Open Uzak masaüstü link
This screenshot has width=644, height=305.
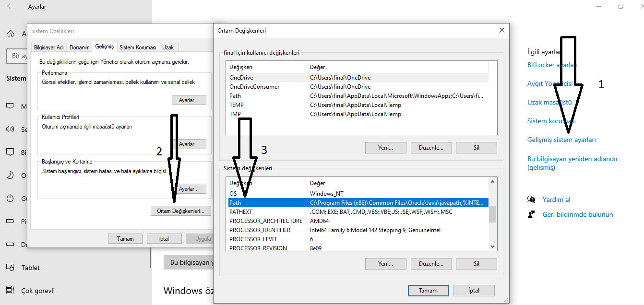point(549,102)
